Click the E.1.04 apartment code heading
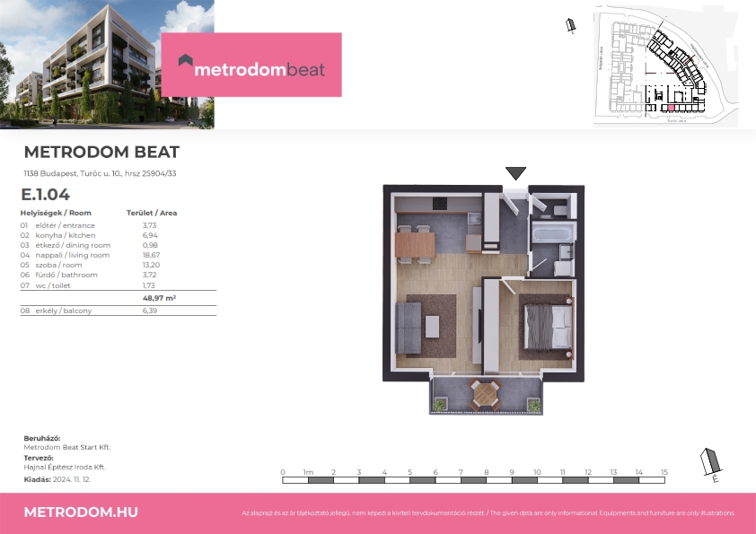 46,194
